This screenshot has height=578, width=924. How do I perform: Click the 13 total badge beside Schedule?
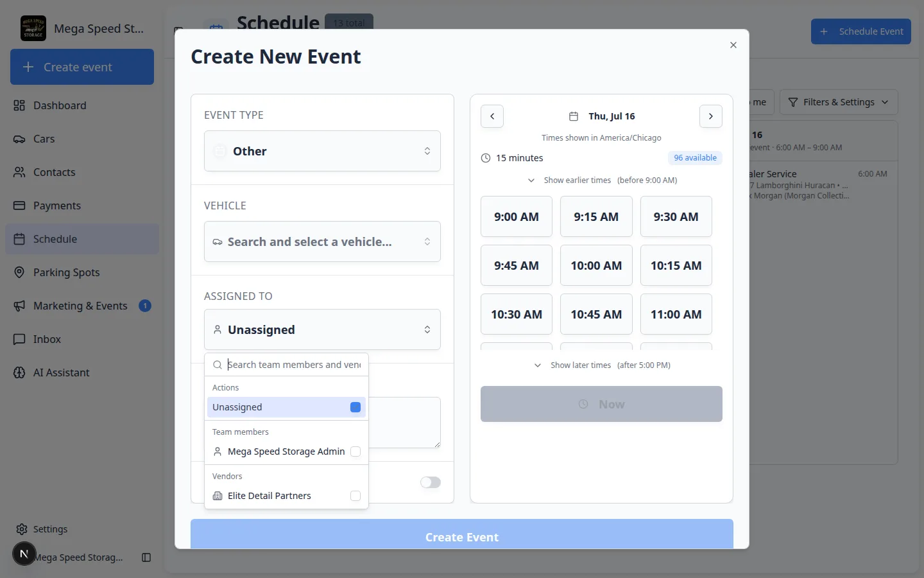[349, 22]
